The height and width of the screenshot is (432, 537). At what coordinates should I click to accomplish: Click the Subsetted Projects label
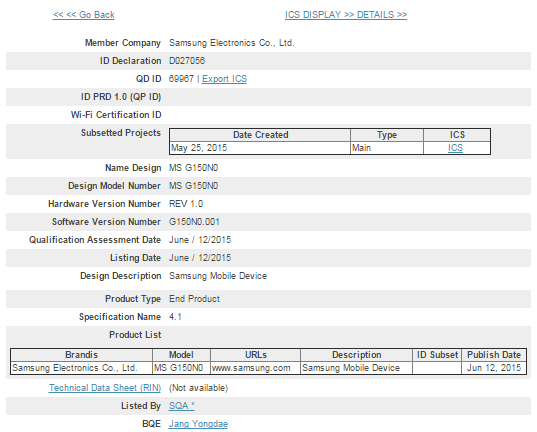pyautogui.click(x=121, y=133)
